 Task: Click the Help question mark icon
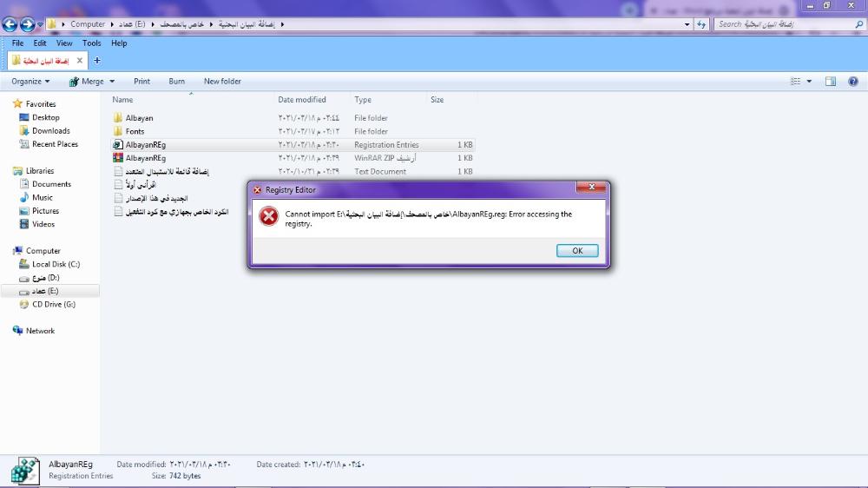[853, 81]
